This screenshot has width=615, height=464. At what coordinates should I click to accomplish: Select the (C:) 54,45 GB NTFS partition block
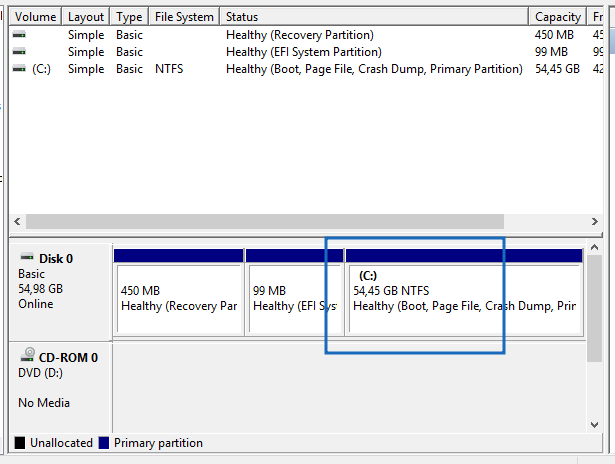coord(463,298)
